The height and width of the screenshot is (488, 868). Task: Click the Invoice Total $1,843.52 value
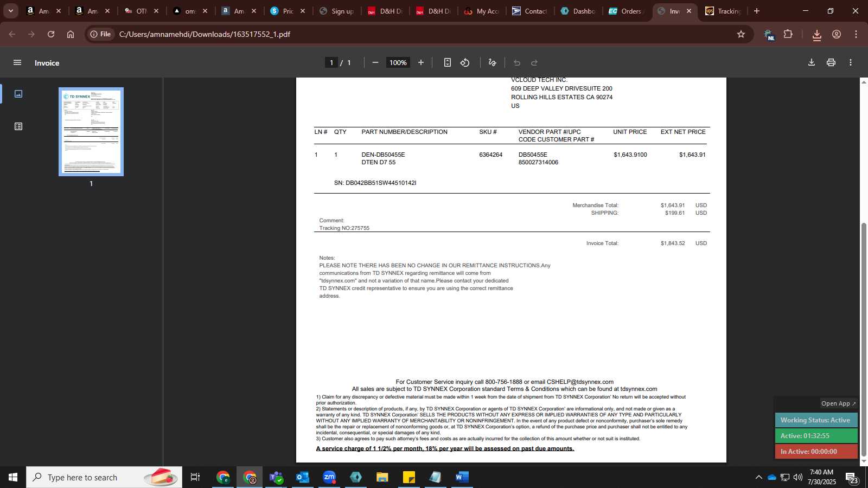pyautogui.click(x=673, y=243)
